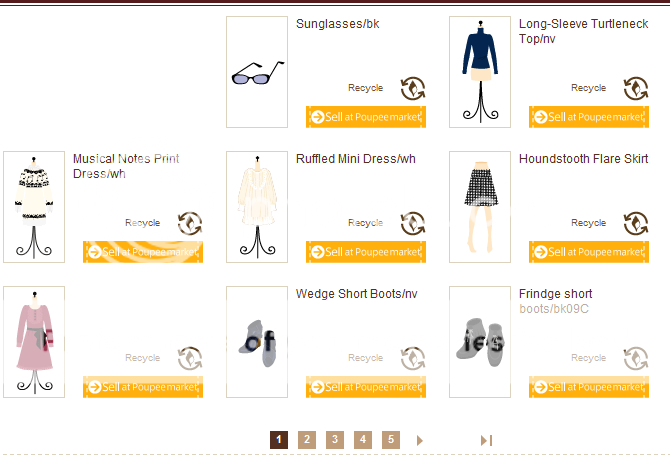Click the recycle icon for Sunglasses/bk
The image size is (670, 457).
413,88
